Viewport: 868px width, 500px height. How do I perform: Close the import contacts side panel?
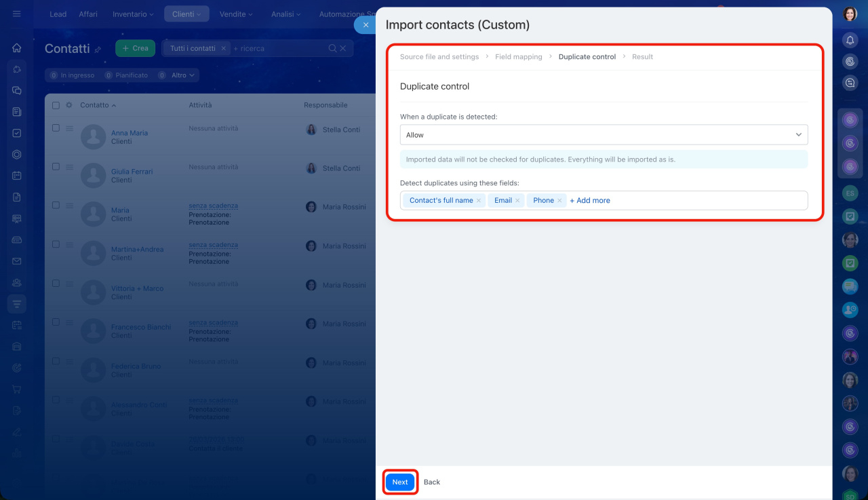tap(365, 25)
